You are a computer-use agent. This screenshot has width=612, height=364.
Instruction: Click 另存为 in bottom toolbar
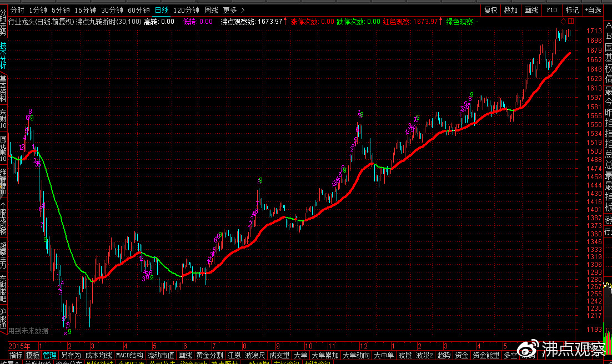[71, 356]
